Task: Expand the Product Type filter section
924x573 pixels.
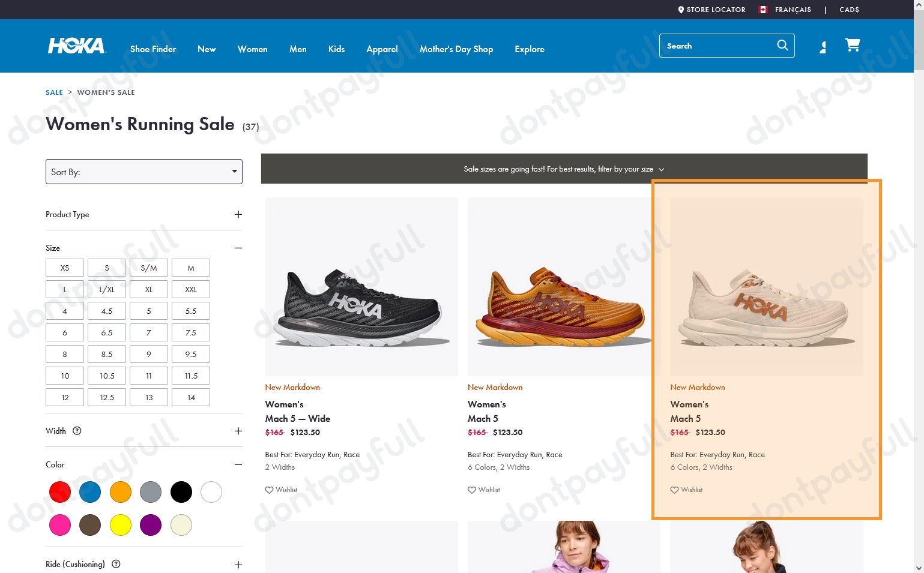Action: click(x=238, y=214)
